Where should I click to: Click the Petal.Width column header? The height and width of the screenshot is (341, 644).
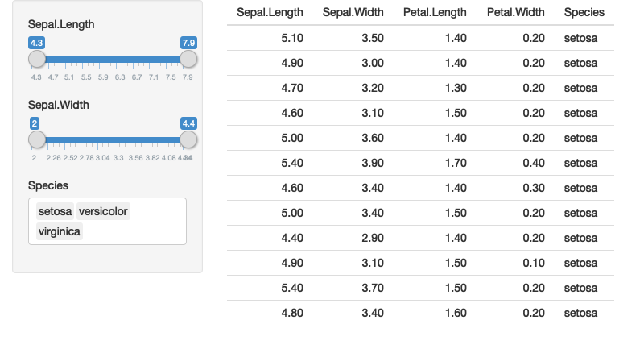516,12
